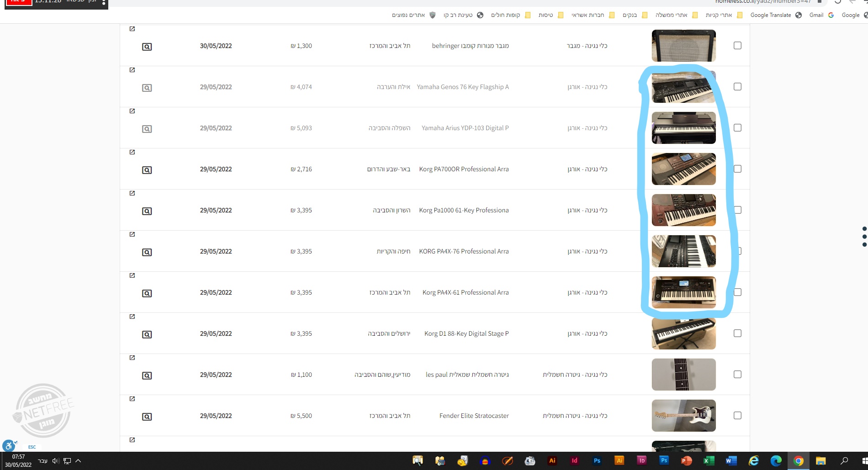
Task: Select the les paul guitar checkbox
Action: (x=737, y=375)
